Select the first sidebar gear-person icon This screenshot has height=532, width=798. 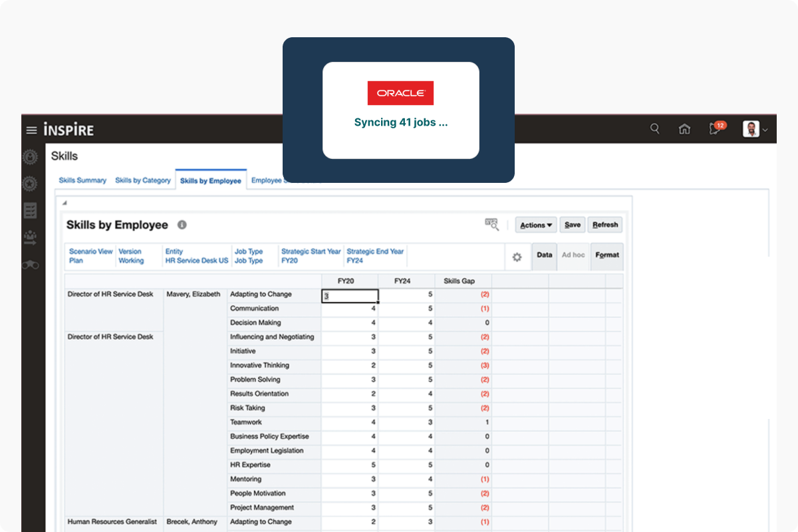pyautogui.click(x=30, y=157)
